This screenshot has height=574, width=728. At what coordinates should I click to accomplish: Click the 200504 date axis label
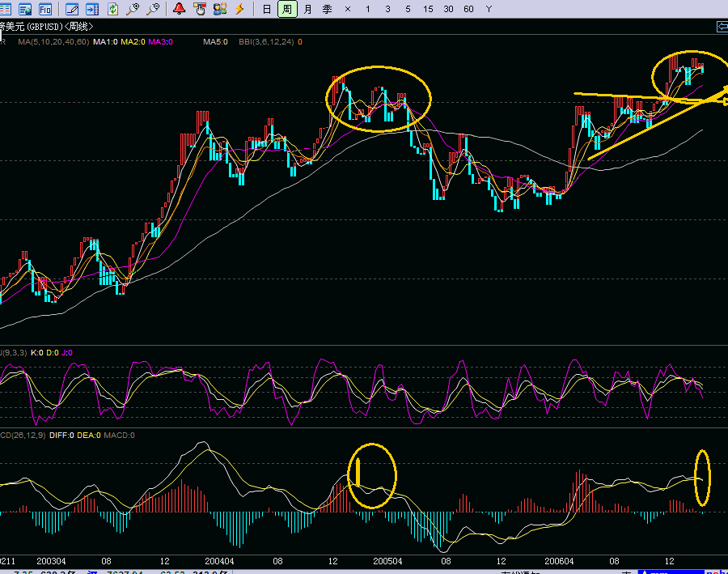(387, 561)
